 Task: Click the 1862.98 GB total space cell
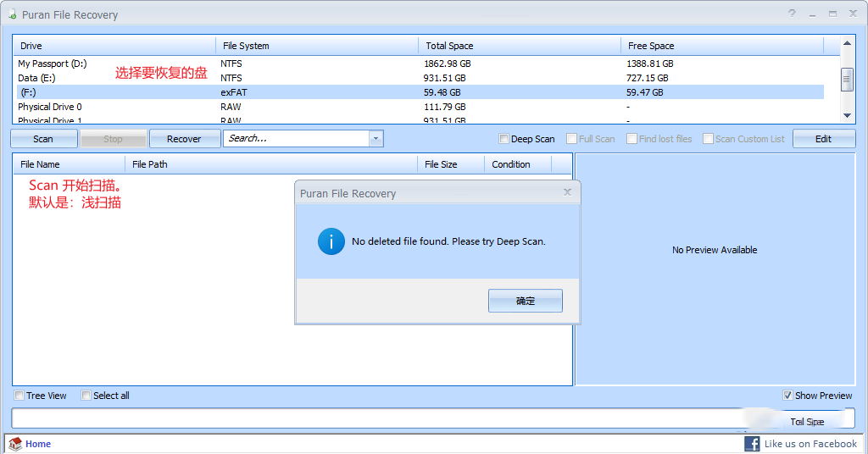click(x=448, y=64)
